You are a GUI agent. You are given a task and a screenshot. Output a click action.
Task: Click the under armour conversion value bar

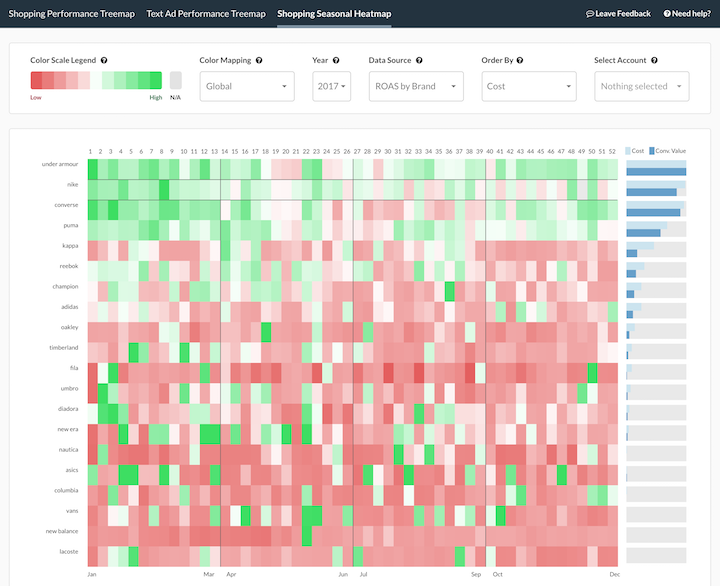pyautogui.click(x=656, y=172)
